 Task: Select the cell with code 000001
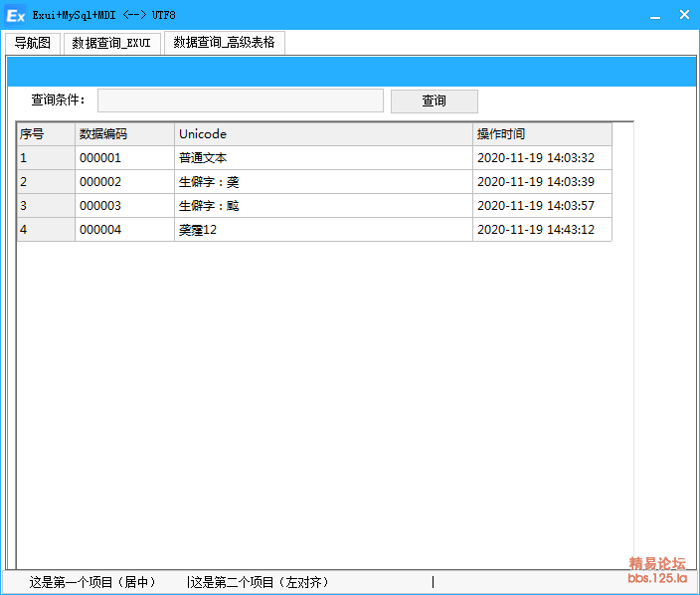124,158
